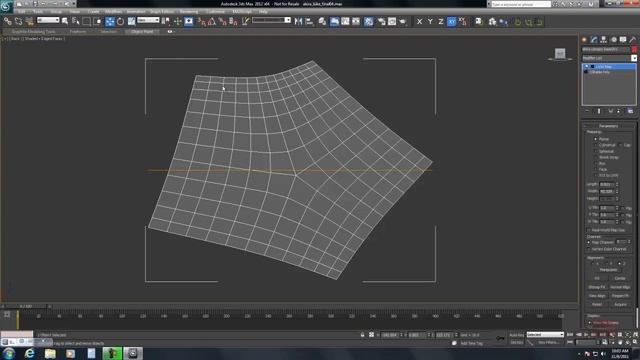This screenshot has height=360, width=640.
Task: Open the Rendering menu
Action: pos(189,11)
